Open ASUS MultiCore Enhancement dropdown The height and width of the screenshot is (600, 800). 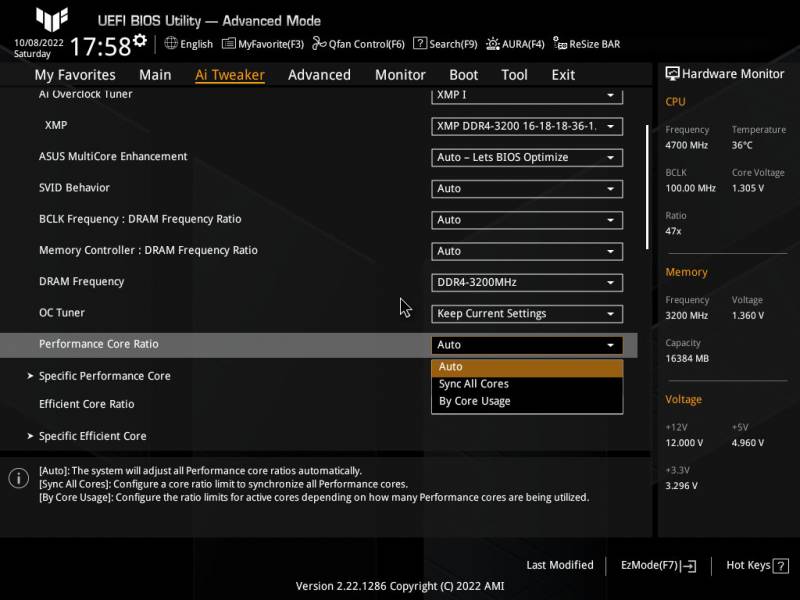527,158
